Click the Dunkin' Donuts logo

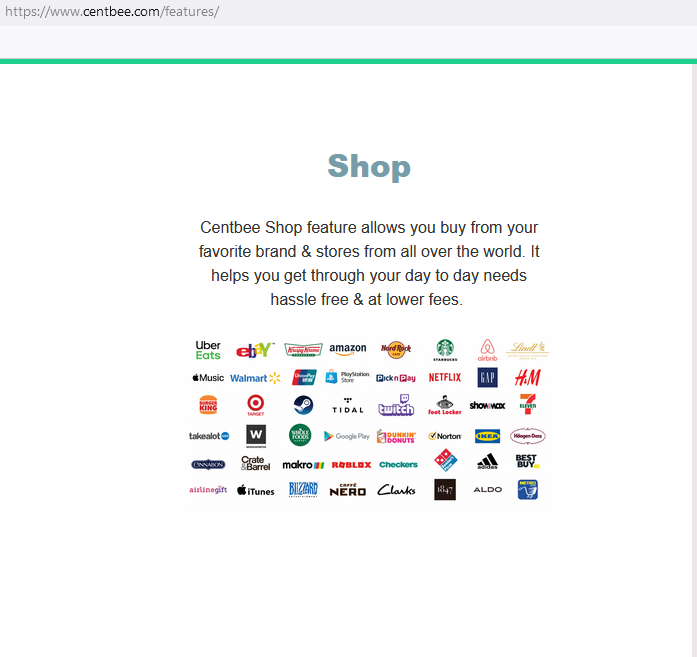point(396,437)
